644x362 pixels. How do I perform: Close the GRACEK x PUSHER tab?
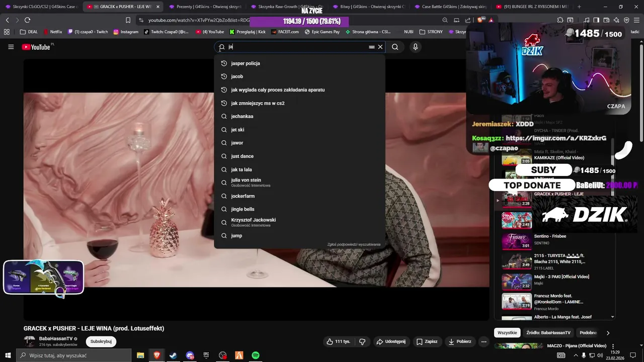click(158, 7)
